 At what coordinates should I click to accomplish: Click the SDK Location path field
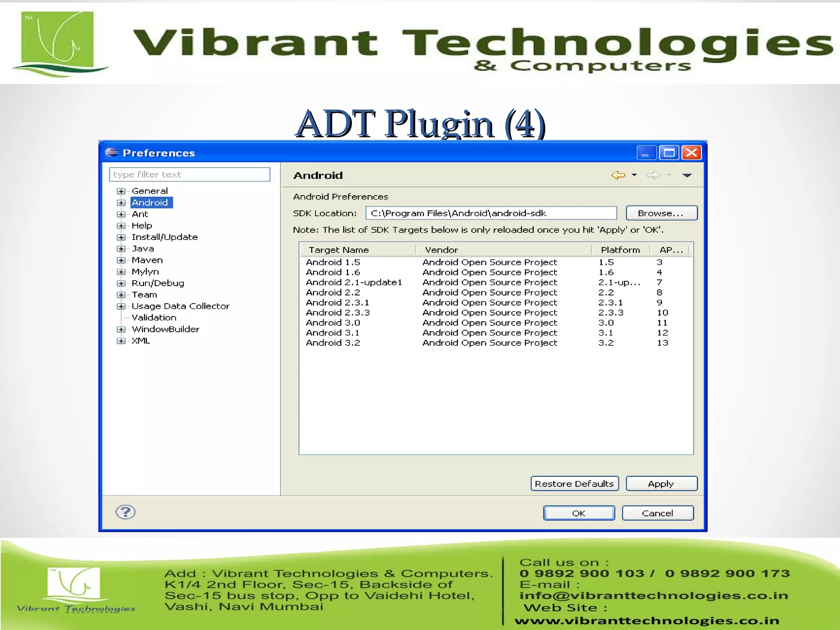pyautogui.click(x=491, y=213)
